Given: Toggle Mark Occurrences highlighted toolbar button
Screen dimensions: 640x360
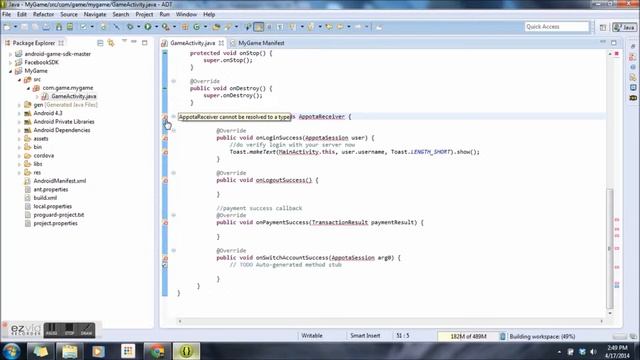Looking at the screenshot, I should coord(259,27).
